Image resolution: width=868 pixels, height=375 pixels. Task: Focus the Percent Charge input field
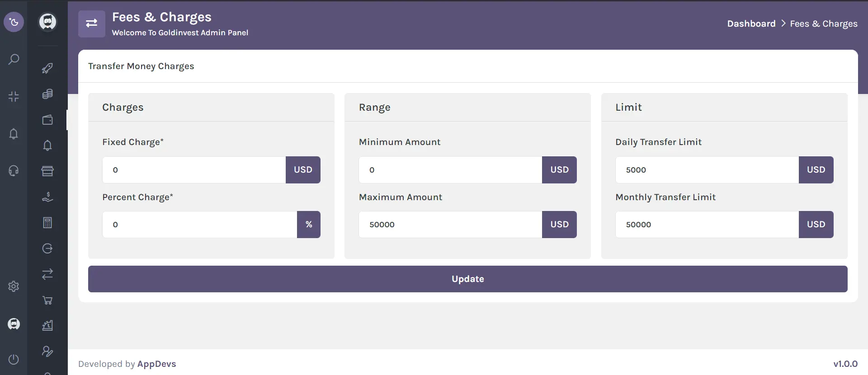199,225
